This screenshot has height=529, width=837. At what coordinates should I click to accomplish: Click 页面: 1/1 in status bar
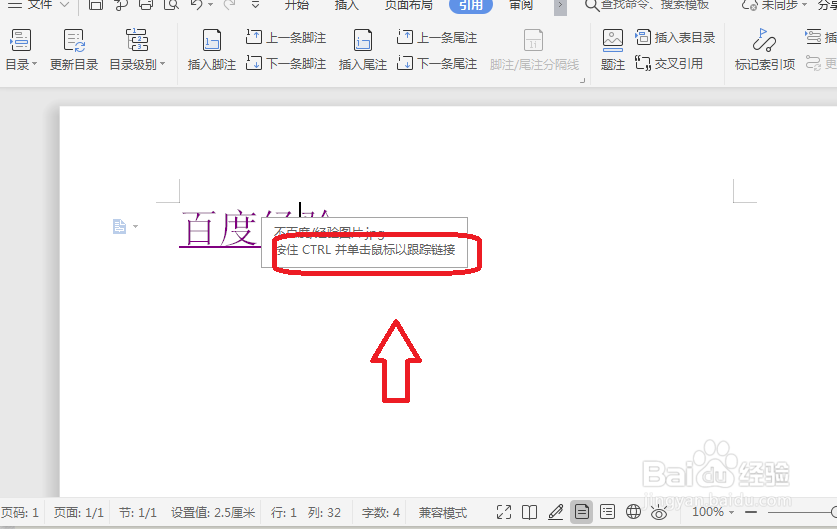tap(78, 513)
